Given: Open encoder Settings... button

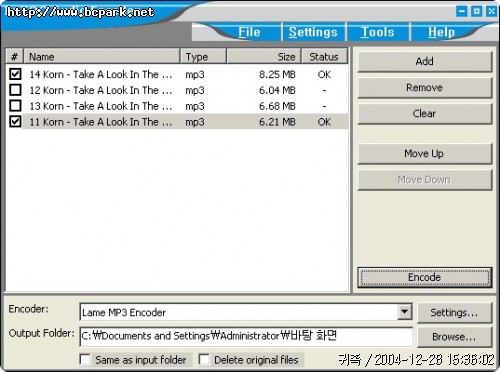Looking at the screenshot, I should (455, 313).
